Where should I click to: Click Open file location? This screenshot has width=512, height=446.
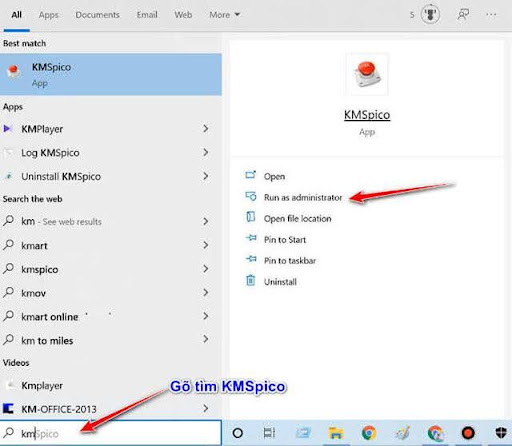pyautogui.click(x=298, y=219)
